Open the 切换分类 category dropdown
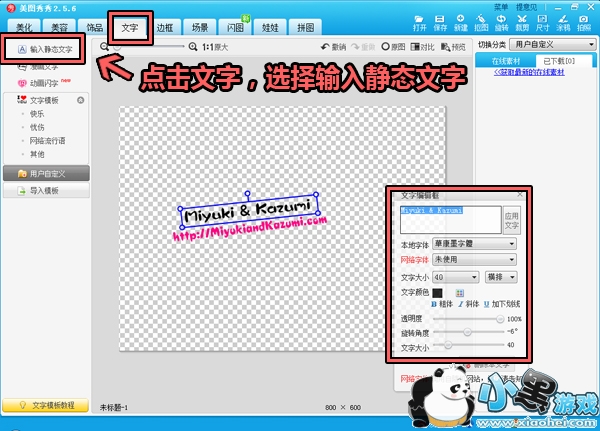 [x=553, y=44]
